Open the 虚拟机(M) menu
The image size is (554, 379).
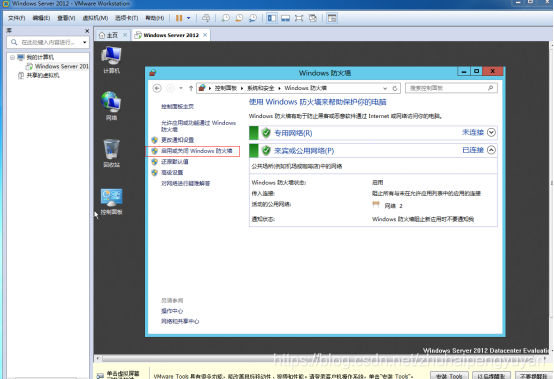(95, 18)
